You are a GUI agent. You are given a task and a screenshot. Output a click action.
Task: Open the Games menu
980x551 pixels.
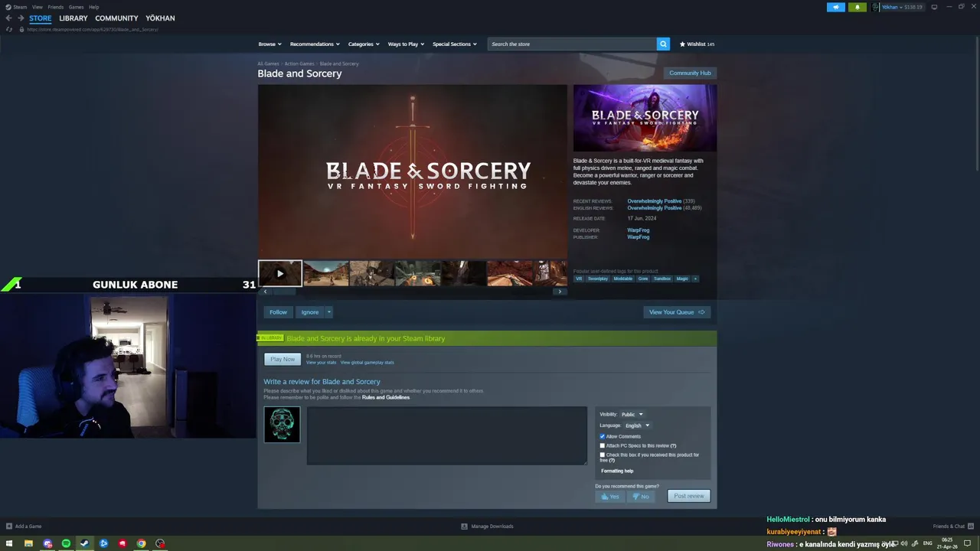[77, 7]
